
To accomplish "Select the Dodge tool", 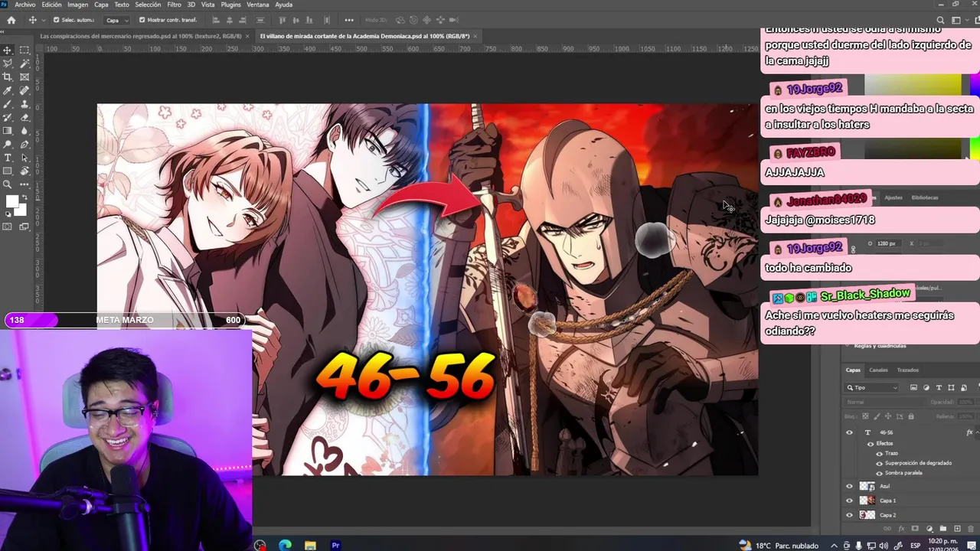I will [x=7, y=144].
